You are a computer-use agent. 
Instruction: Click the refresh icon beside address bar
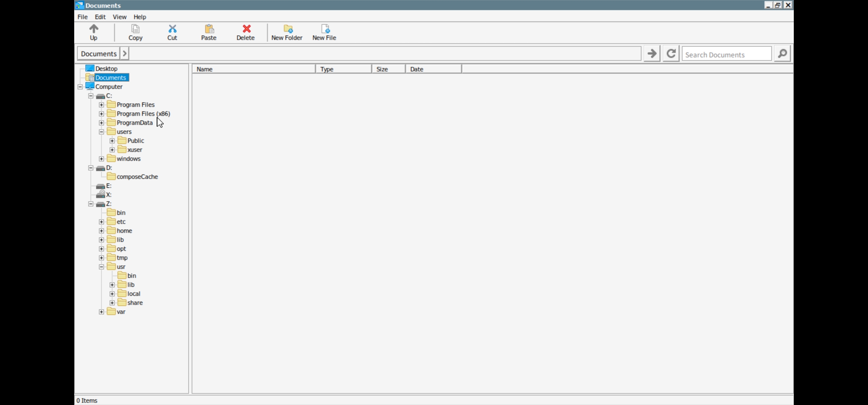pyautogui.click(x=671, y=54)
